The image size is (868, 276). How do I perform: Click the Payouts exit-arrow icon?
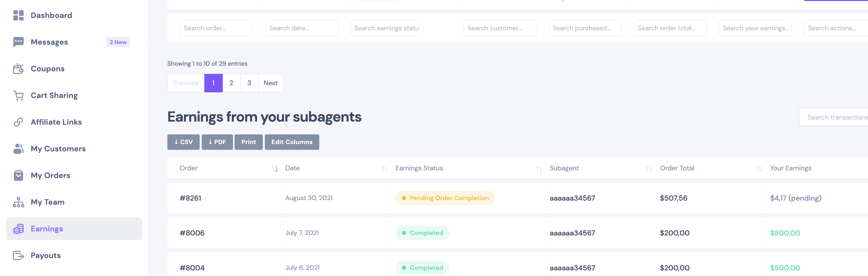(18, 255)
